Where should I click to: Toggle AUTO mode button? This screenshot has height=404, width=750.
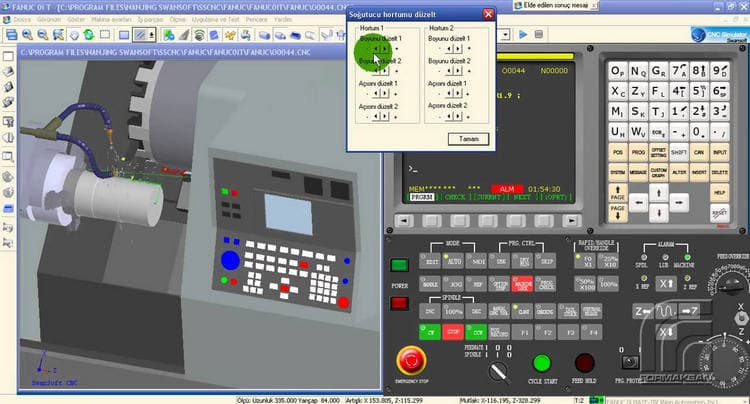pos(453,261)
